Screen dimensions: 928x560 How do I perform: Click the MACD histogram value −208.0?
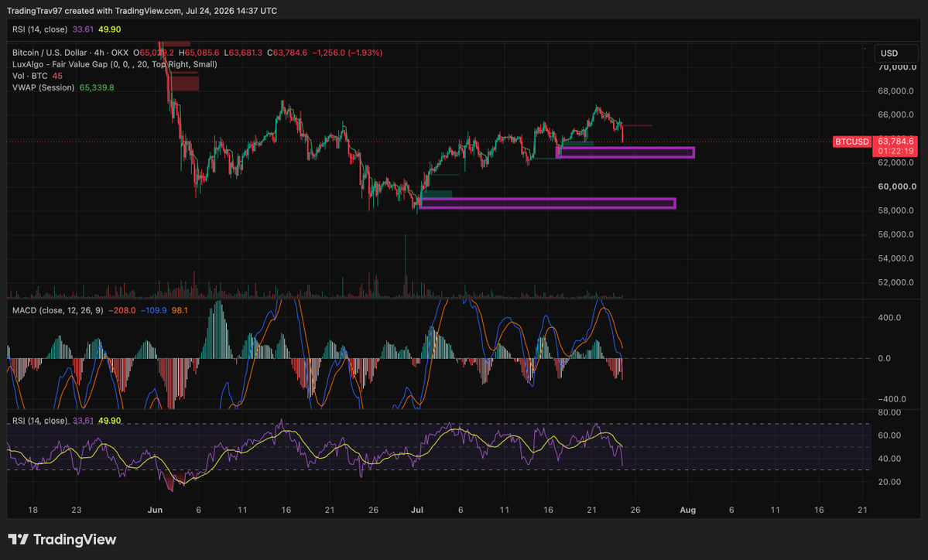[122, 310]
